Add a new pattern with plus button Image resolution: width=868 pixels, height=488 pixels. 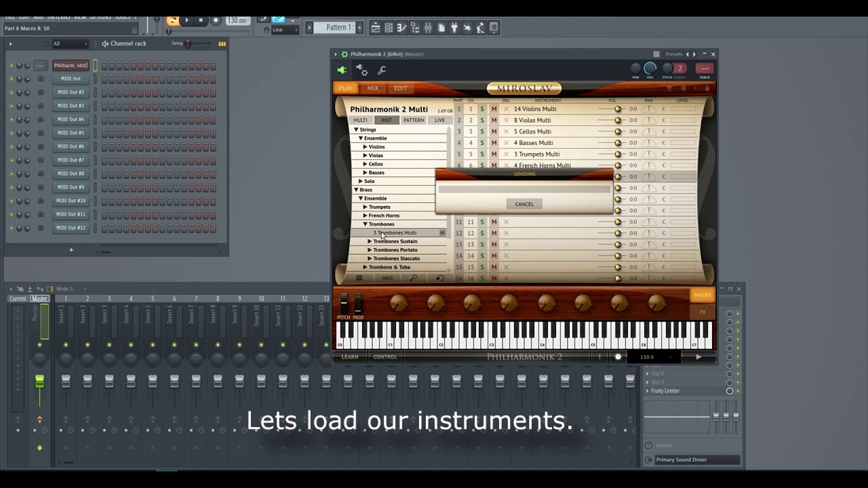359,28
